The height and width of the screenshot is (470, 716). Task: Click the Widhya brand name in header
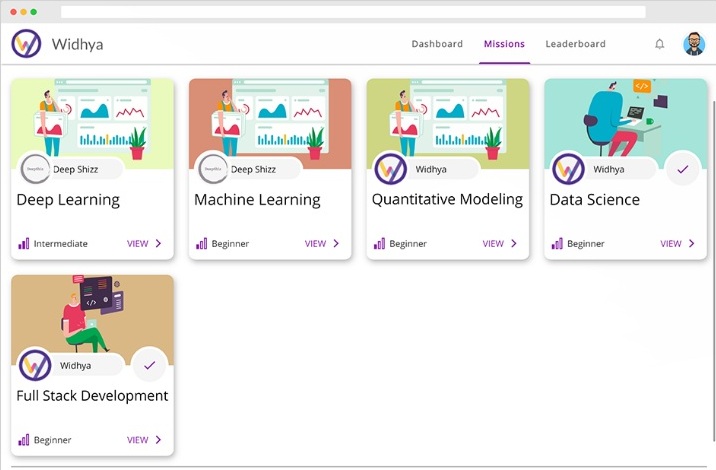pos(77,44)
